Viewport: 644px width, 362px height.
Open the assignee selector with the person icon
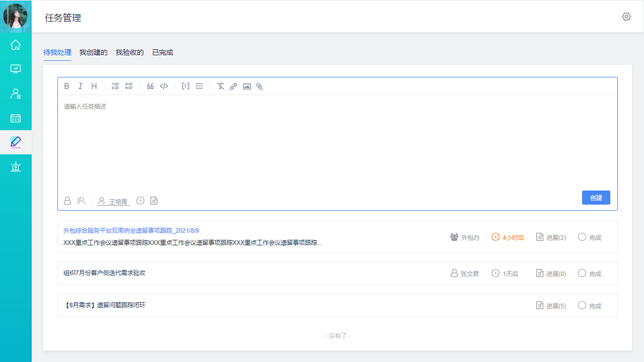[67, 201]
